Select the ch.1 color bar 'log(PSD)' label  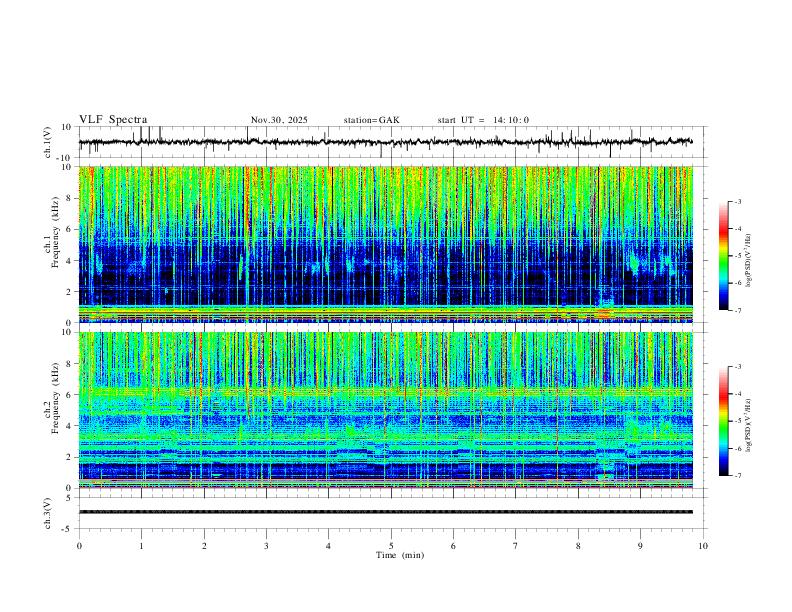(x=749, y=261)
